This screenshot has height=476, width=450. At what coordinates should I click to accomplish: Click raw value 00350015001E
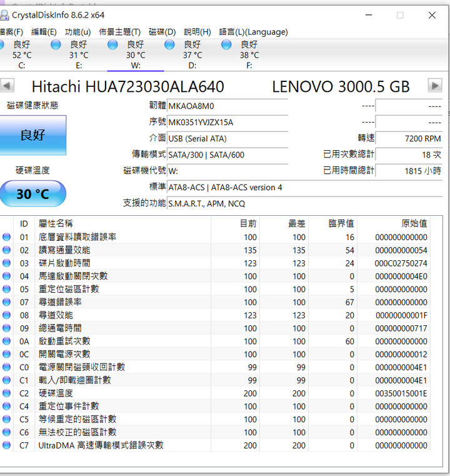(x=401, y=393)
